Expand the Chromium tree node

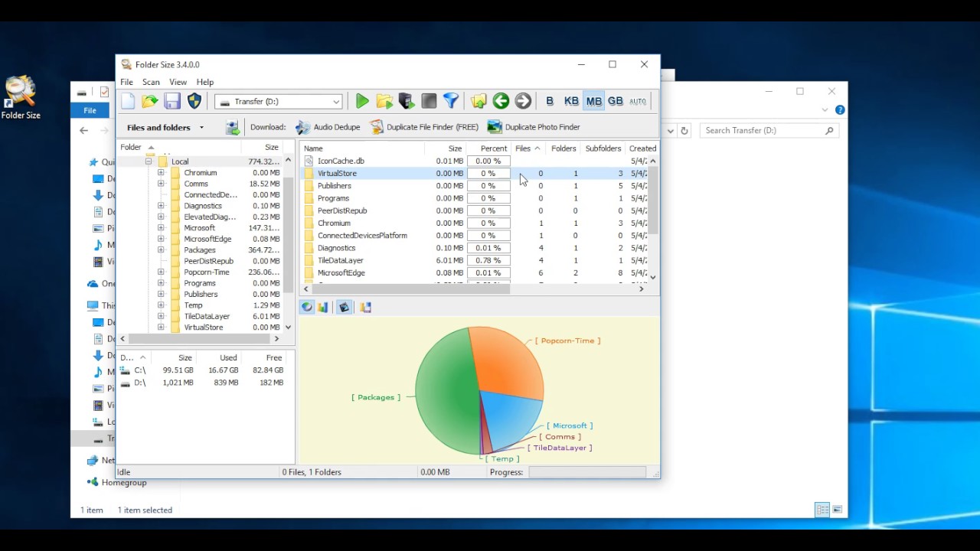[x=161, y=173]
